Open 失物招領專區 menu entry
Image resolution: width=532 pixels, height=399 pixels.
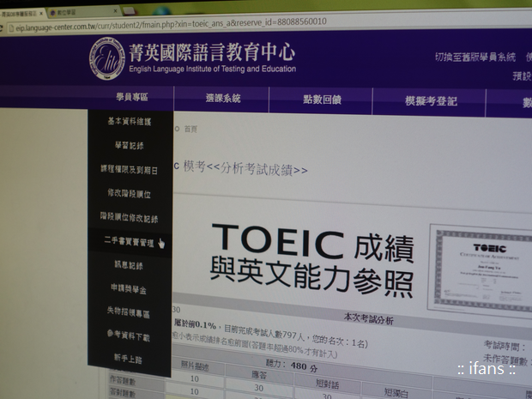click(129, 312)
